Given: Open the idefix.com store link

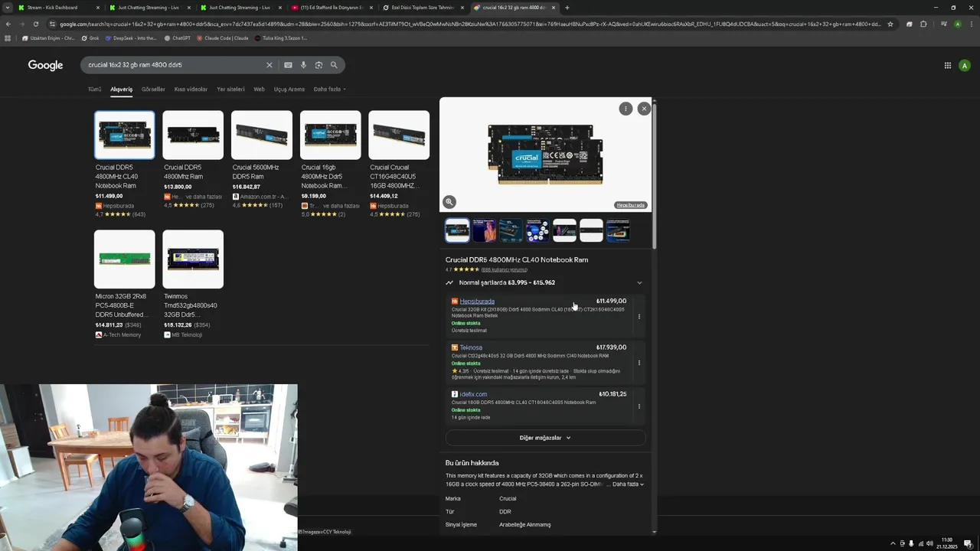Looking at the screenshot, I should coord(473,394).
